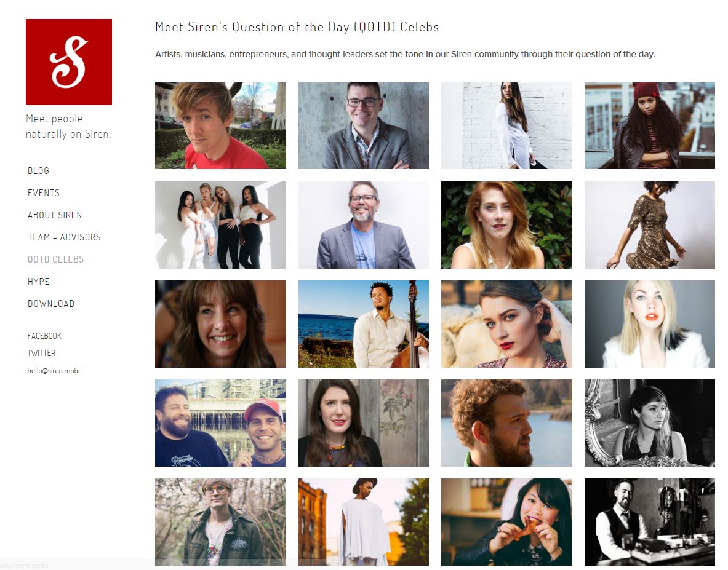
Task: Open photo of man with glasses by concrete wall
Action: (x=364, y=125)
